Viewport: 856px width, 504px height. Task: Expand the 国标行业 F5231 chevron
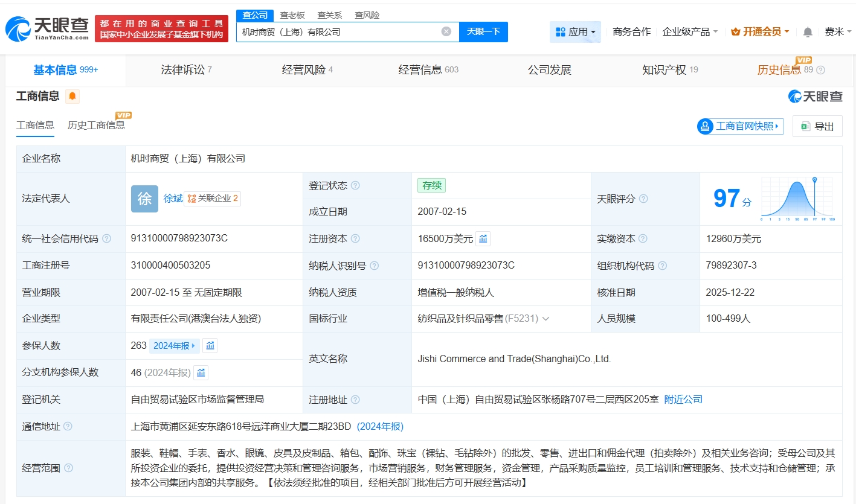(x=546, y=319)
